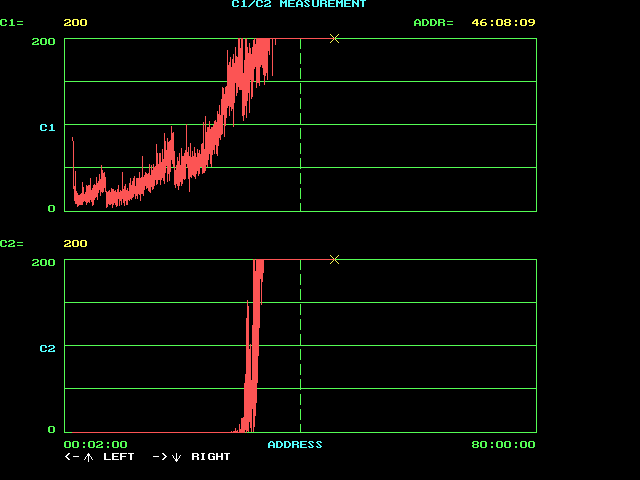Click the LEFT key hint

pos(119,457)
